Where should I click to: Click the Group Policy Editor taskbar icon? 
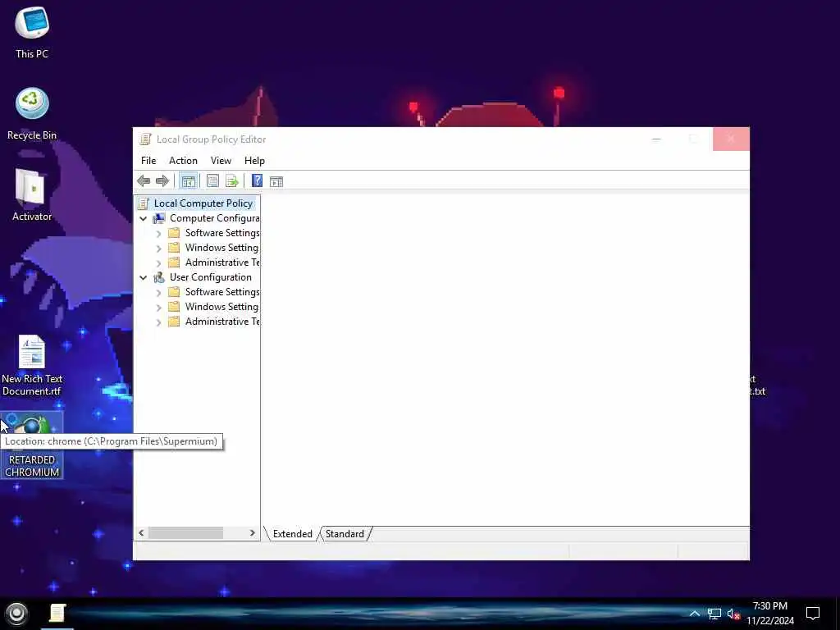tap(57, 614)
